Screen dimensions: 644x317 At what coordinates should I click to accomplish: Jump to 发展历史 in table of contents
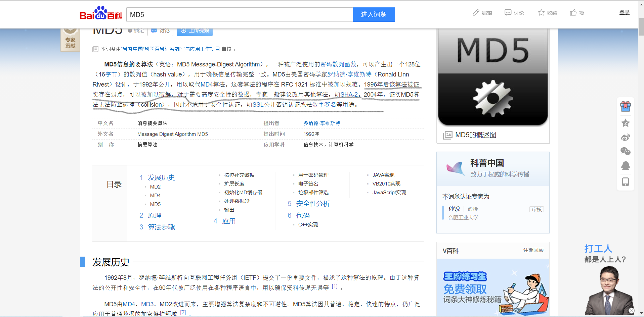click(161, 177)
